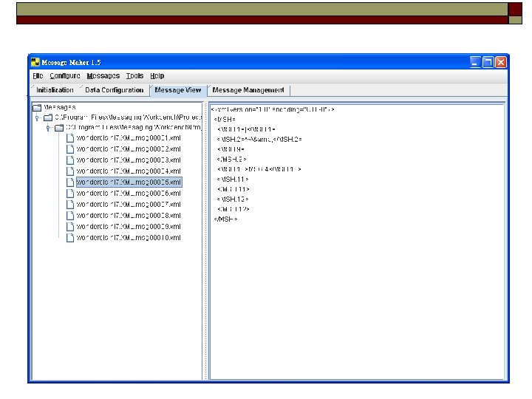Click document icon of msg00005.xml
532x399 pixels.
tap(70, 183)
